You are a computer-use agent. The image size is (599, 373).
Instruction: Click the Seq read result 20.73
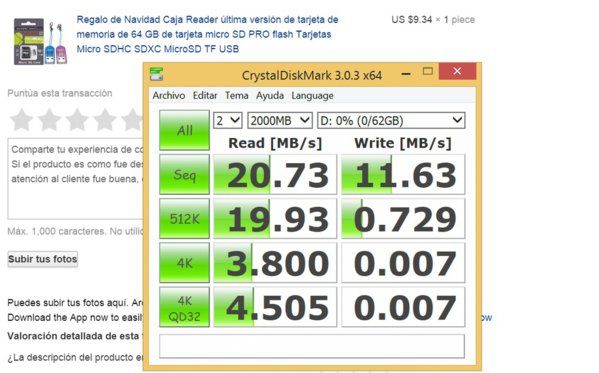point(275,174)
